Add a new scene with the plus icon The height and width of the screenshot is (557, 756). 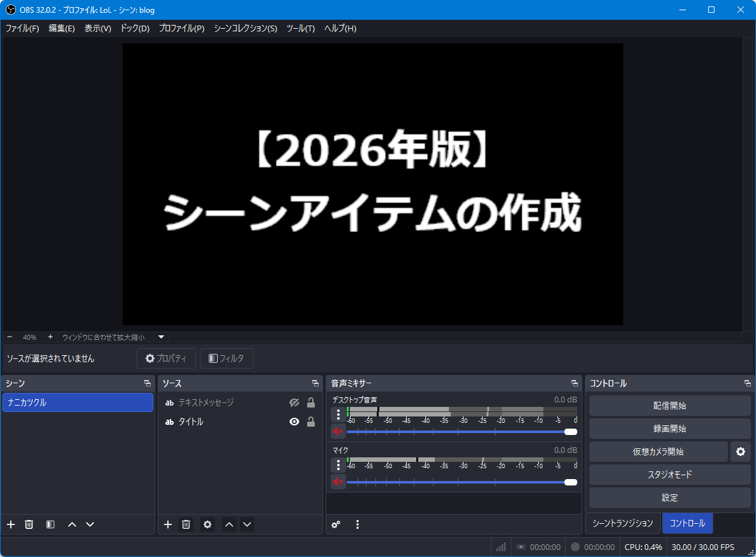(x=11, y=524)
